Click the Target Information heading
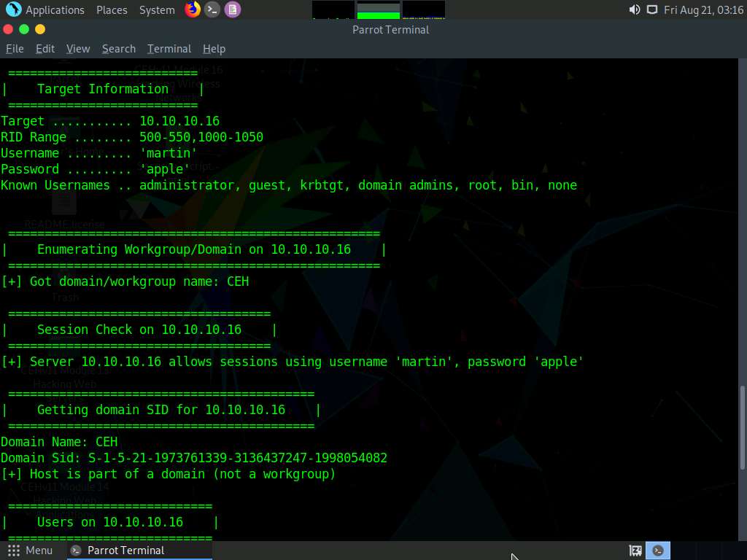The height and width of the screenshot is (560, 747). [x=103, y=89]
